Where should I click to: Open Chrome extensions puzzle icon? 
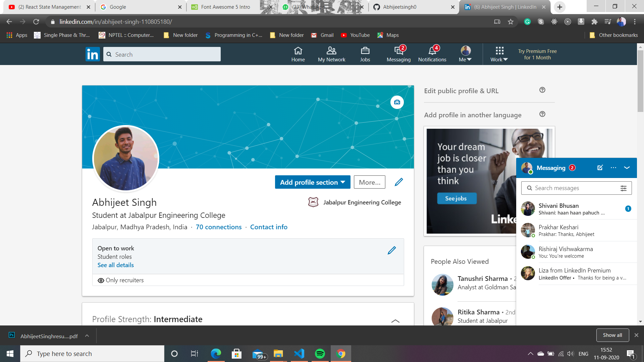[594, 22]
